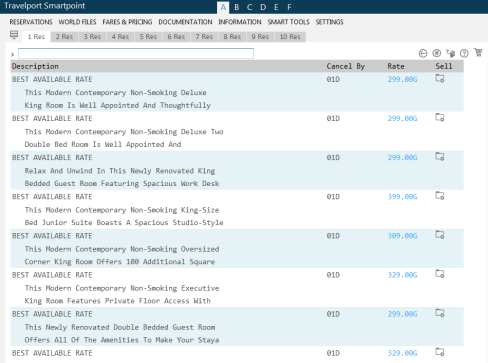Sell the Executive King Room rate

[x=440, y=274]
